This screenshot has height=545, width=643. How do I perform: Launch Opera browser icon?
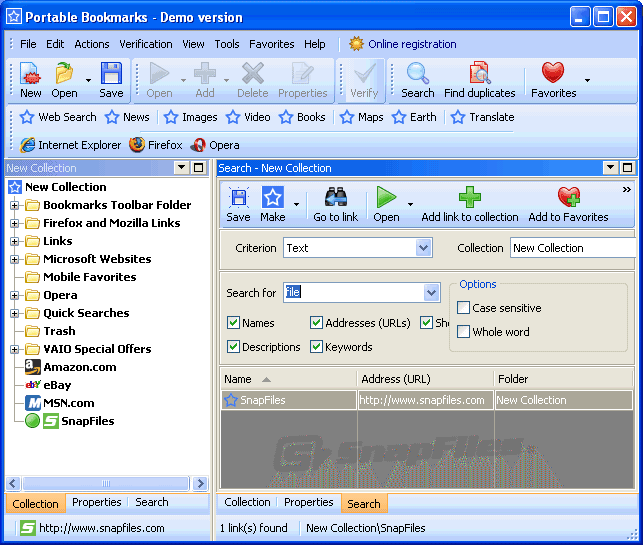198,145
